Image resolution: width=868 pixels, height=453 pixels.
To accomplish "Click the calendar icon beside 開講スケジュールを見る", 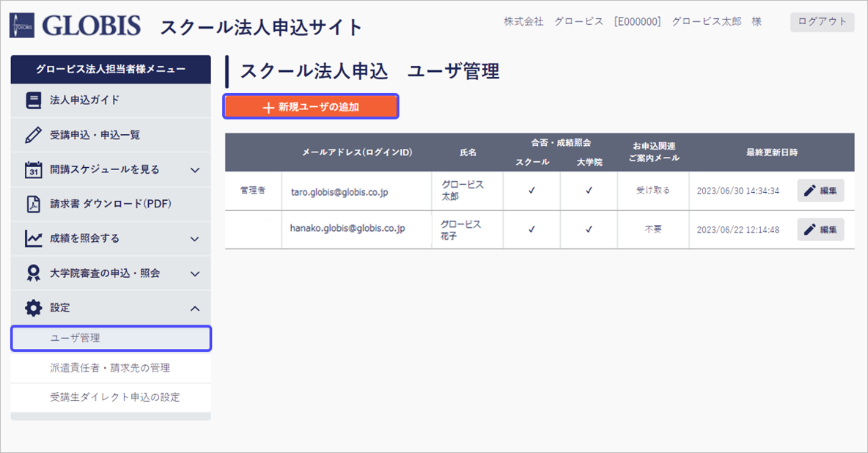I will [33, 169].
